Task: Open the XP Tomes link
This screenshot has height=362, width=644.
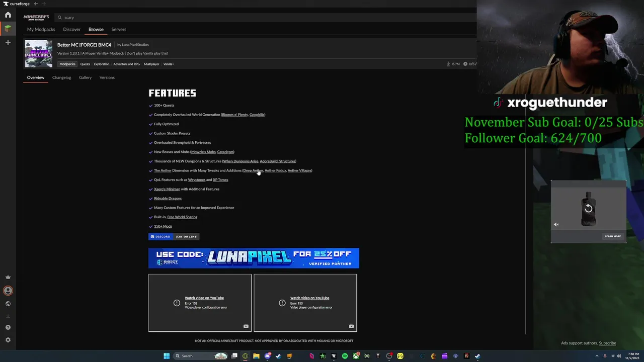Action: (x=220, y=180)
